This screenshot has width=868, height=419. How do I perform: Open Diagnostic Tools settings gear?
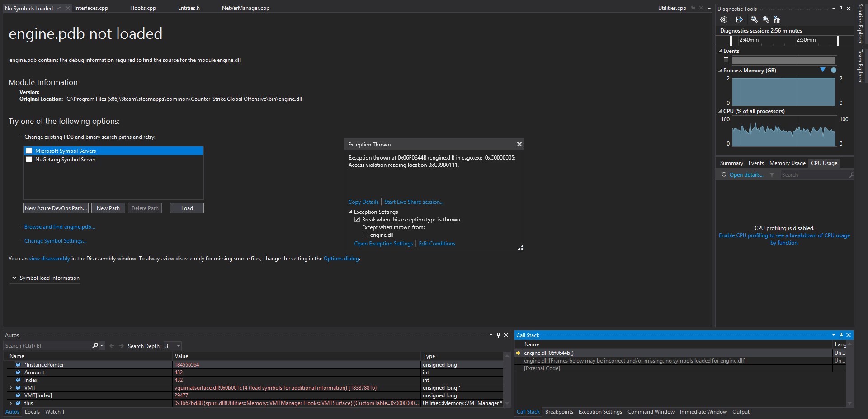724,19
